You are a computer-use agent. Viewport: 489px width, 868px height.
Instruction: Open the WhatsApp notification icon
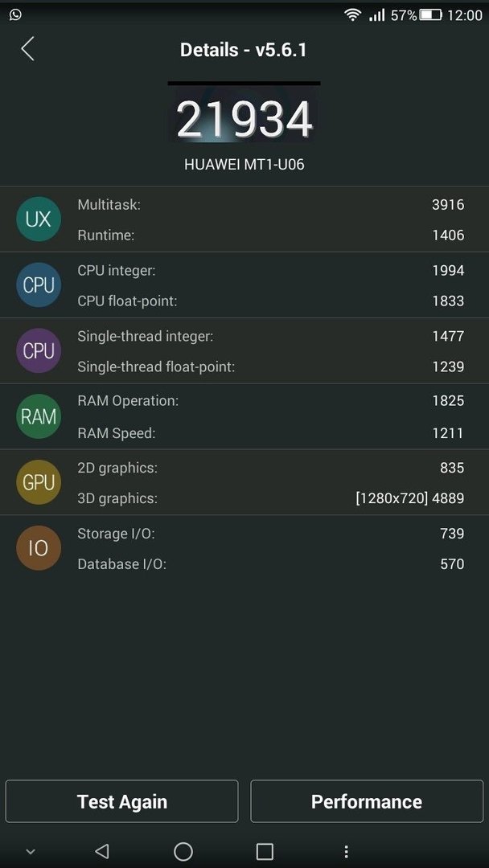[x=15, y=15]
